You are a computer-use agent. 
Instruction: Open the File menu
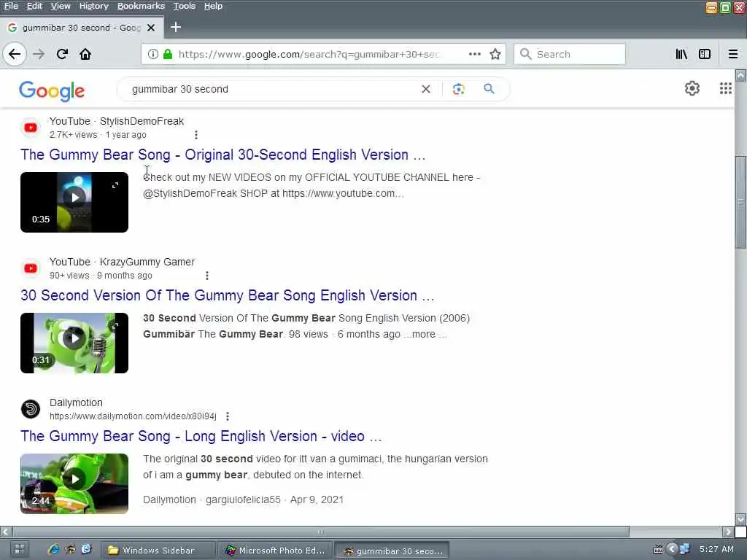coord(10,6)
